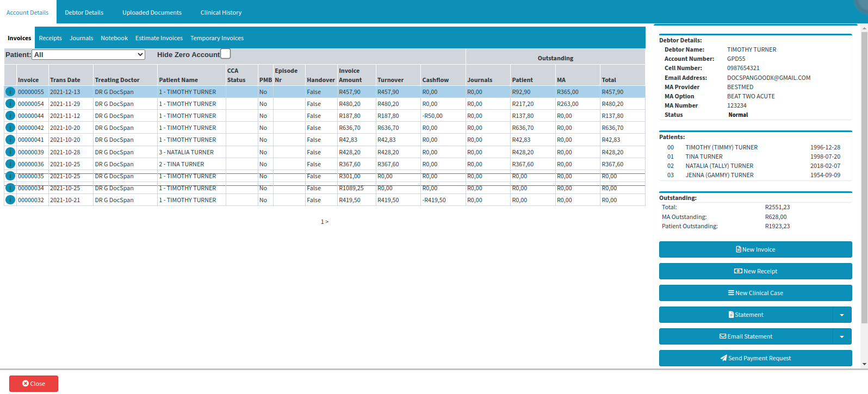This screenshot has width=868, height=394.
Task: Open the Receipts tab
Action: 51,38
